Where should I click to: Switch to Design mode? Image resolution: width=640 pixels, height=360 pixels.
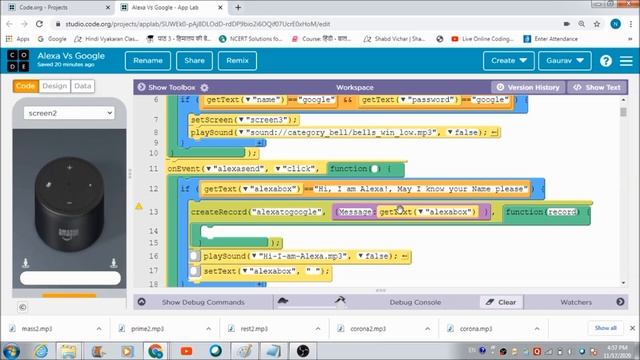[x=55, y=86]
